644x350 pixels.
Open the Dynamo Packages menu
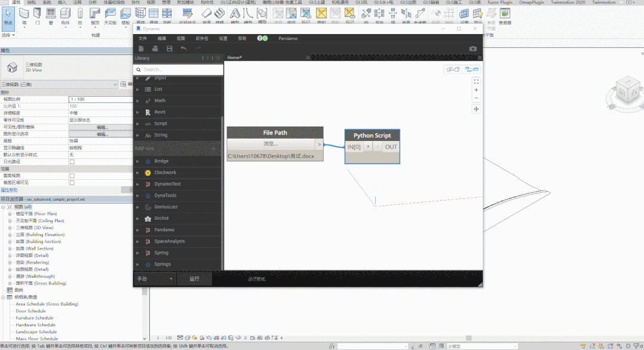coord(202,39)
